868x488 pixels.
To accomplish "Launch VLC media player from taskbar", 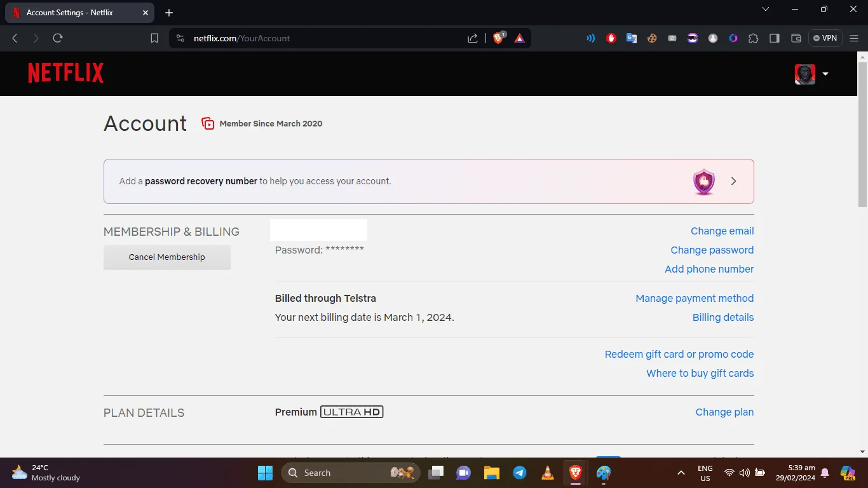I will [548, 473].
